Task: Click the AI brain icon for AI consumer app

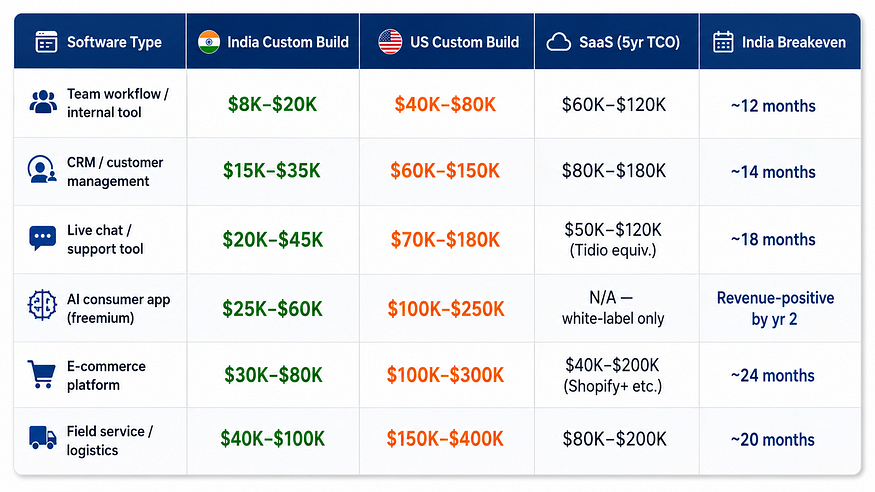Action: click(42, 305)
